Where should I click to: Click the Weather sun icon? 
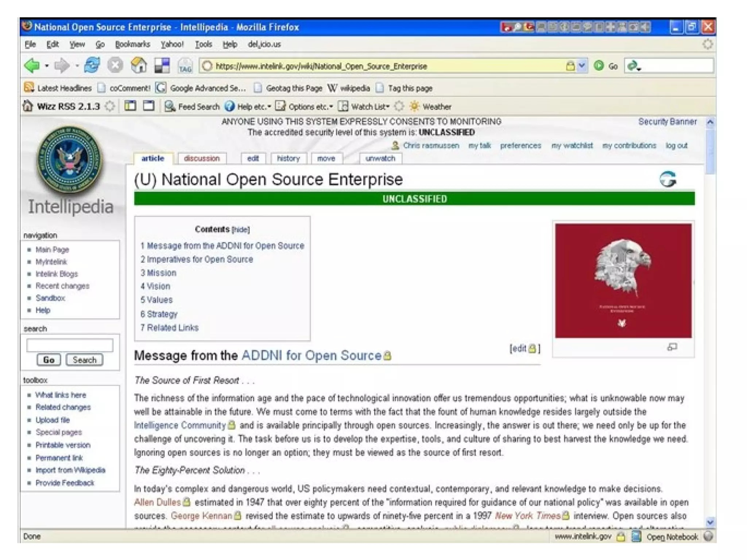pos(414,106)
